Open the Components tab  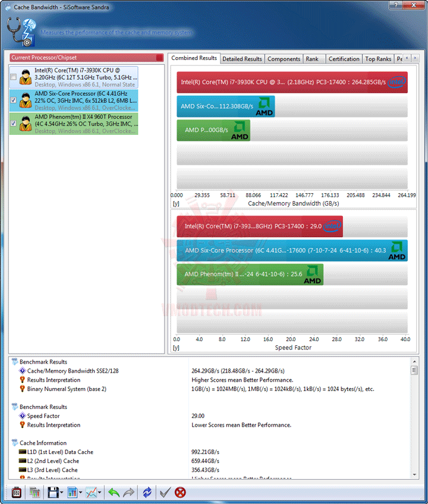tap(284, 59)
